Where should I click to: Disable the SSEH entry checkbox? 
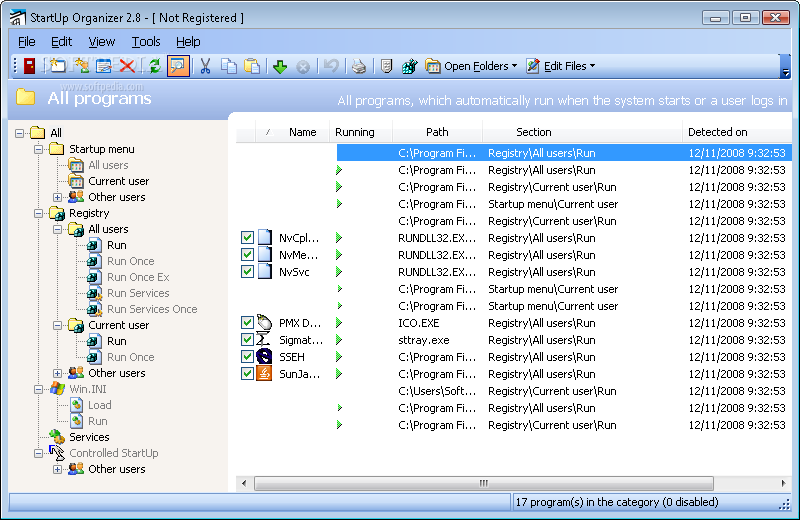[x=247, y=357]
